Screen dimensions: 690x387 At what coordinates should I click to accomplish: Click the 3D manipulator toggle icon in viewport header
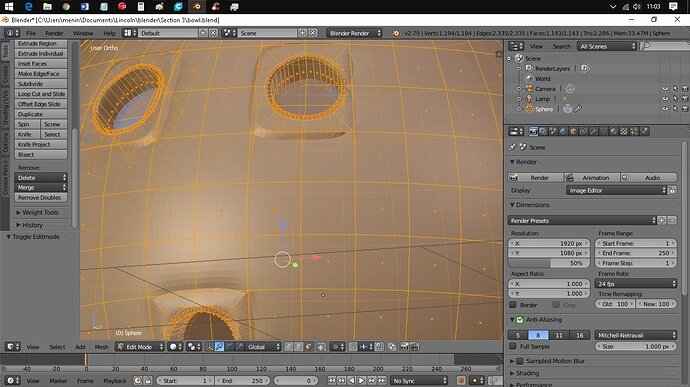click(x=209, y=347)
